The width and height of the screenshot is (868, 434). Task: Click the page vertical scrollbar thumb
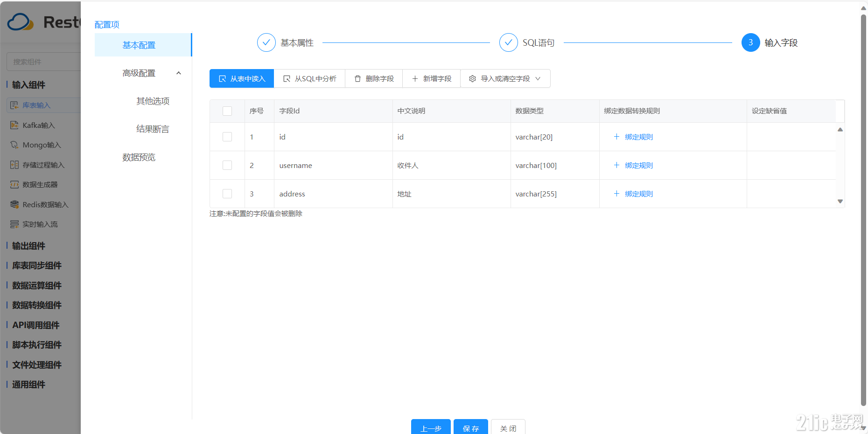pyautogui.click(x=863, y=210)
